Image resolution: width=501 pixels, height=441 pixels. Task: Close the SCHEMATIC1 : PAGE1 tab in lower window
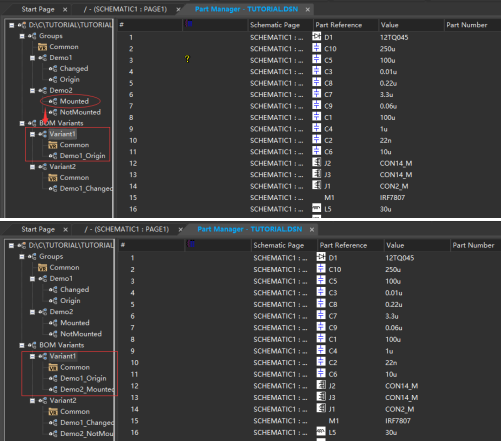[180, 230]
